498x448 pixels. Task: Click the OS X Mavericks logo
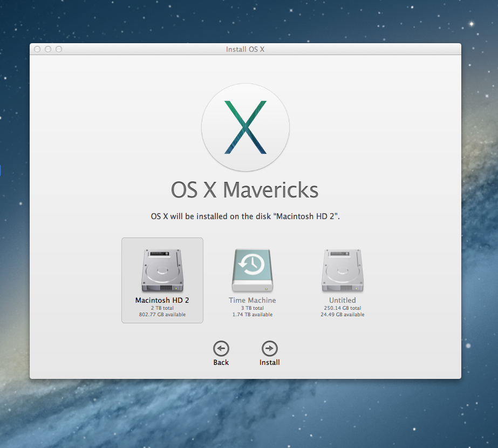click(245, 127)
